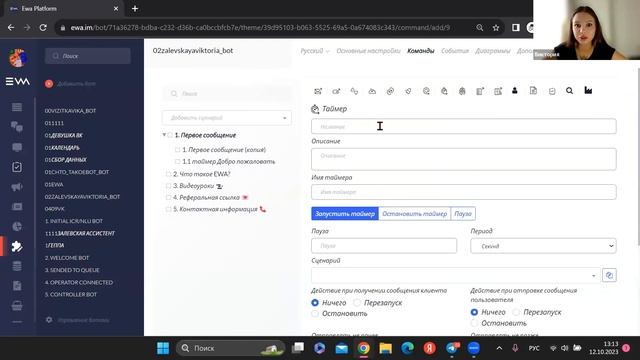
Task: Switch to Основные настройки tab
Action: (x=368, y=51)
